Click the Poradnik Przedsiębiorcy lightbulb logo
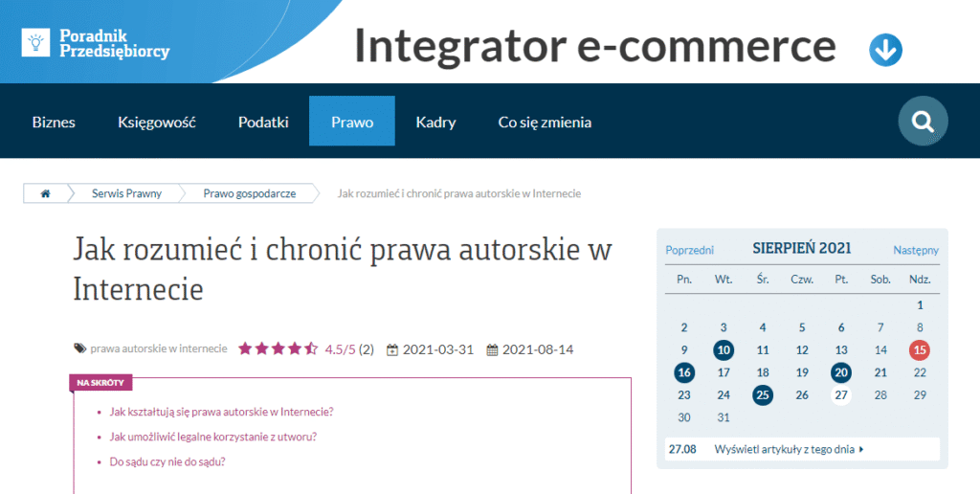 [x=35, y=41]
